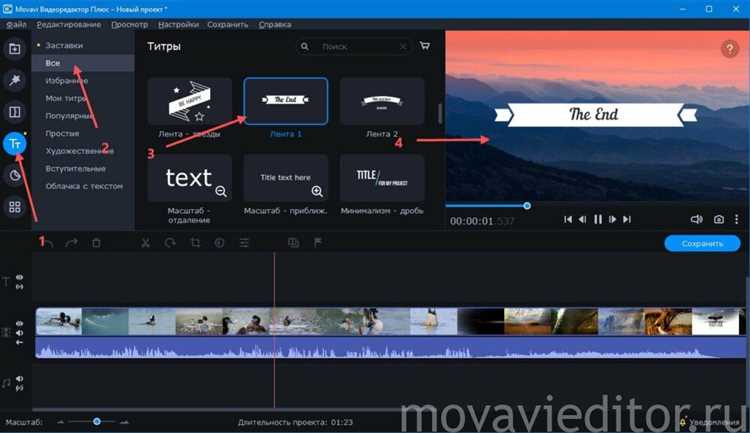Select Облачка с текстом category
The image size is (750, 433).
pos(84,186)
